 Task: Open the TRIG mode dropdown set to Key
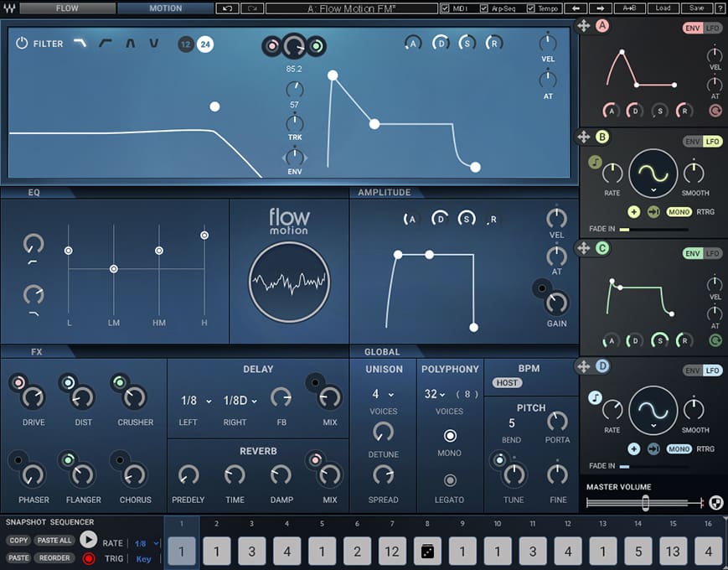coord(143,558)
